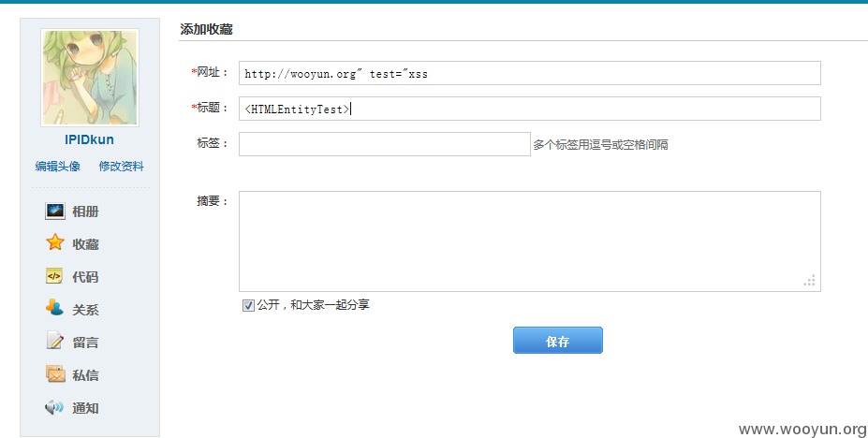Viewport: 868px width, 438px height.
Task: Focus the 标题 title input field
Action: pos(530,109)
